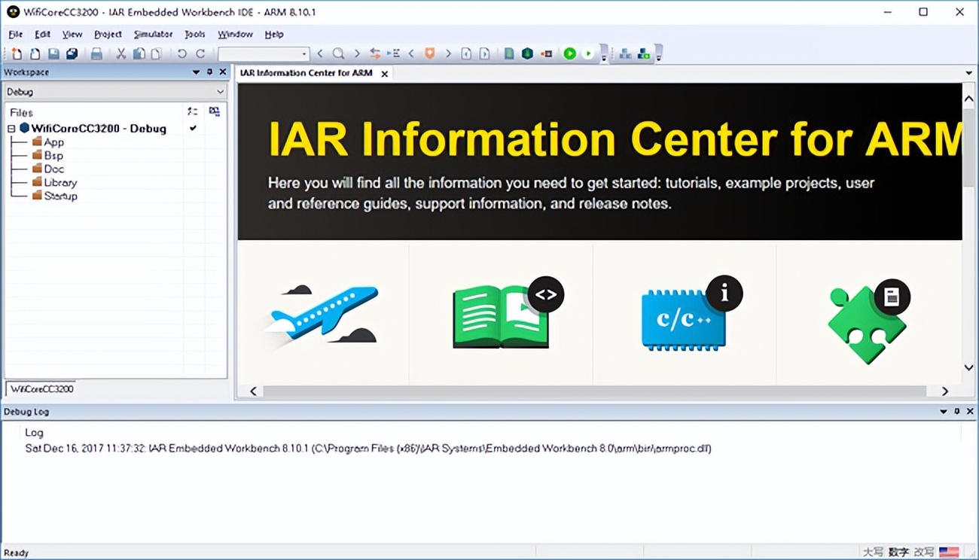
Task: Open the Workspace panel dropdown arrow
Action: [x=196, y=72]
